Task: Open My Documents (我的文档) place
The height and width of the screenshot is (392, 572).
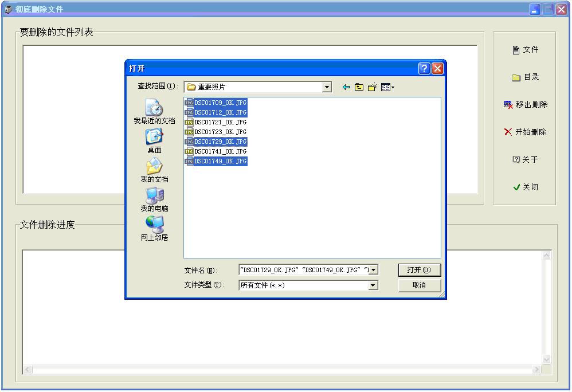Action: click(154, 170)
